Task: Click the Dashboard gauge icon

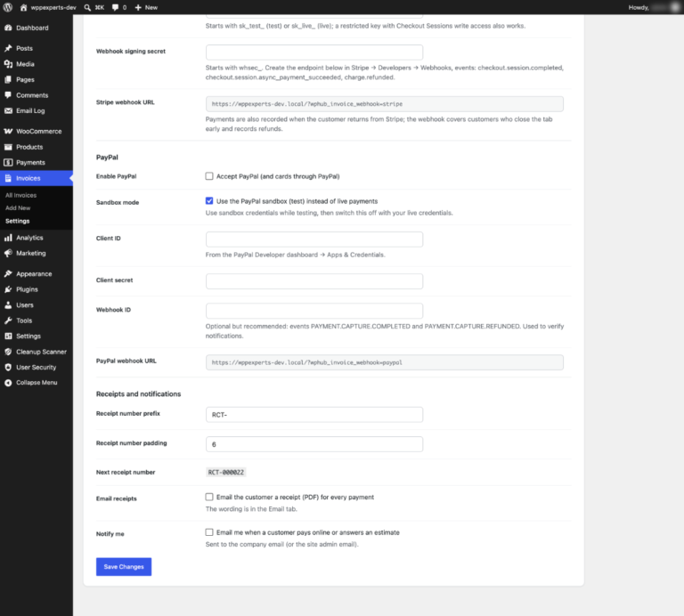Action: (x=8, y=28)
